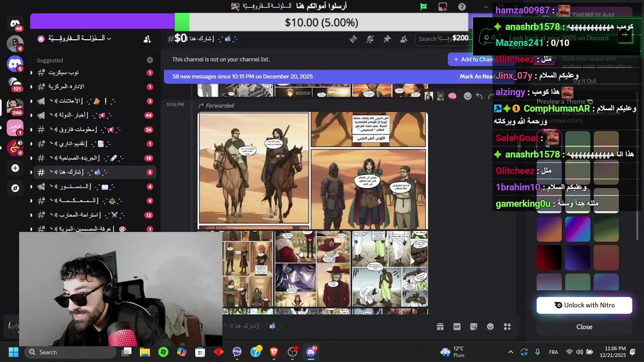This screenshot has width=644, height=362.
Task: Open the emoji picker in message bar
Action: pos(491,327)
